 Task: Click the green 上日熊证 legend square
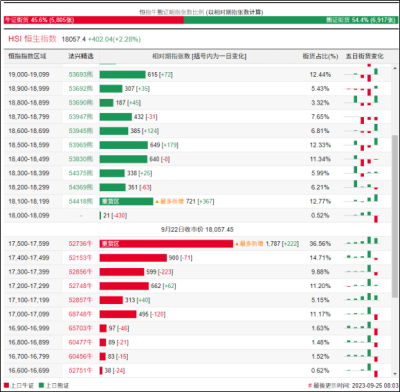click(x=41, y=385)
